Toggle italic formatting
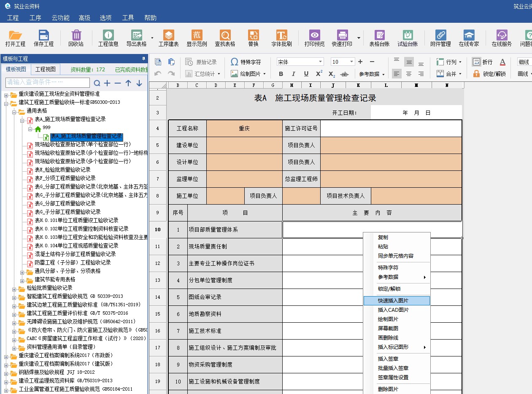 (294, 74)
